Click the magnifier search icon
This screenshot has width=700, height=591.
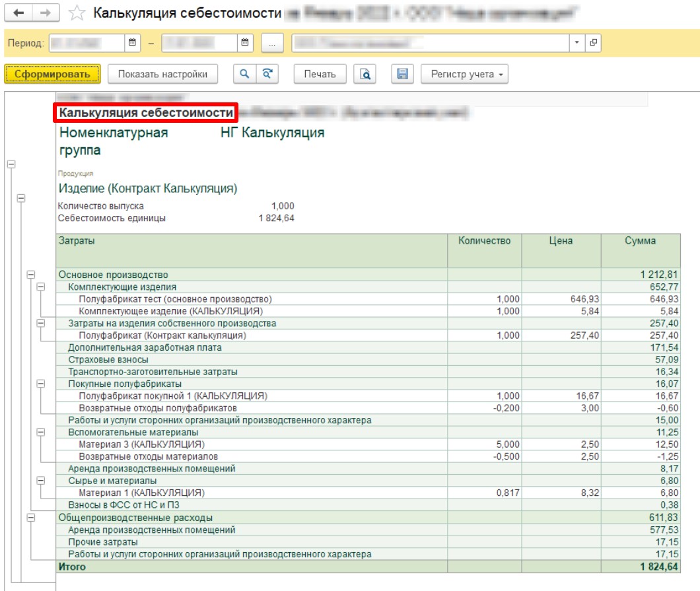click(244, 74)
